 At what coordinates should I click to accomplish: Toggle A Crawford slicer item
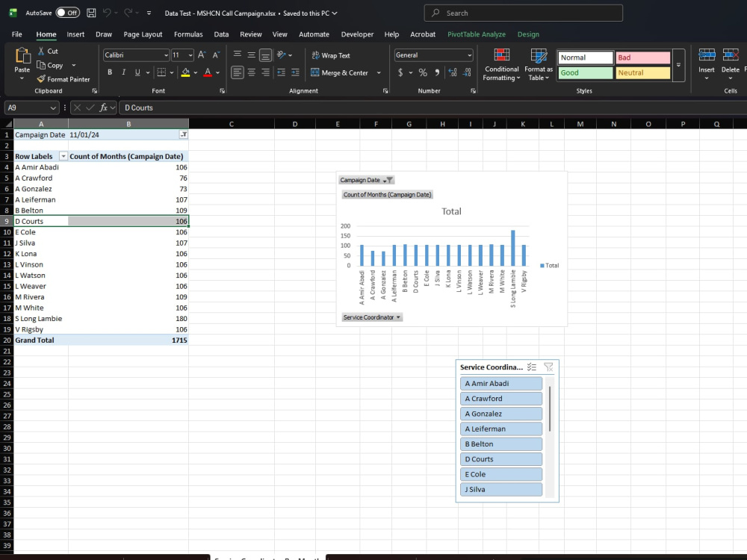click(x=501, y=399)
